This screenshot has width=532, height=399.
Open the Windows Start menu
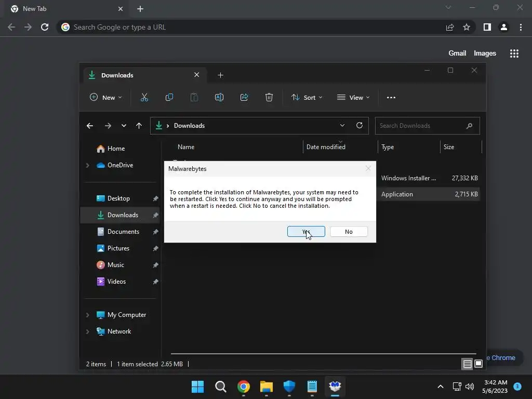[197, 387]
